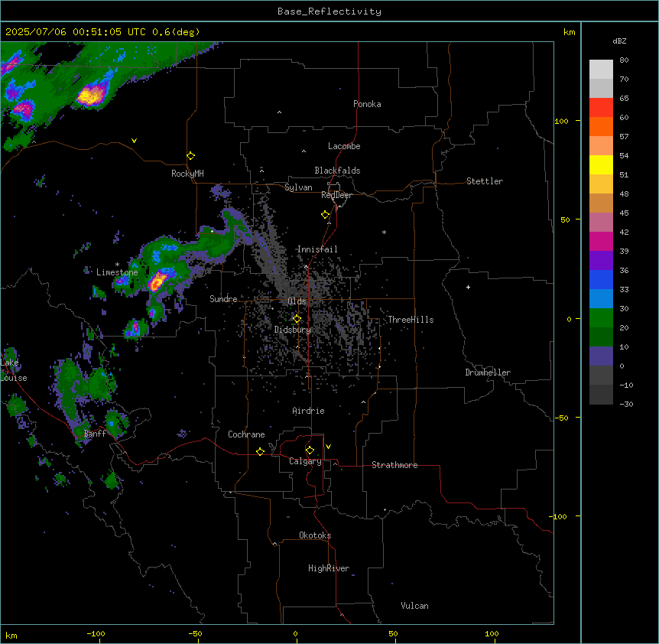Select the purple swatch between 39 and 36
659x644 pixels.
coord(601,261)
